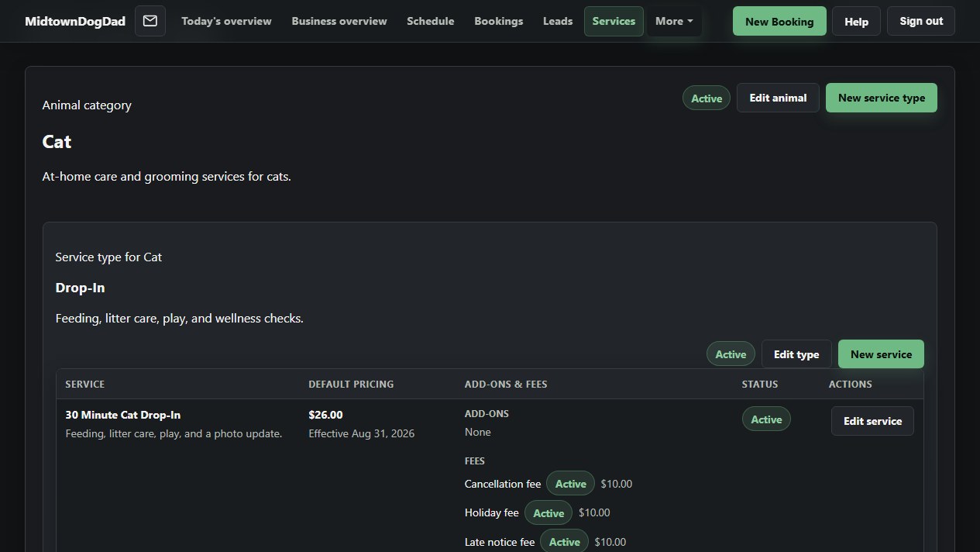Open the Bookings section
980x552 pixels.
coord(499,21)
